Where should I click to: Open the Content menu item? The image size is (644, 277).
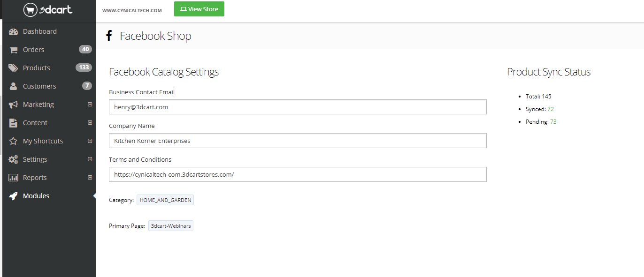(x=35, y=123)
